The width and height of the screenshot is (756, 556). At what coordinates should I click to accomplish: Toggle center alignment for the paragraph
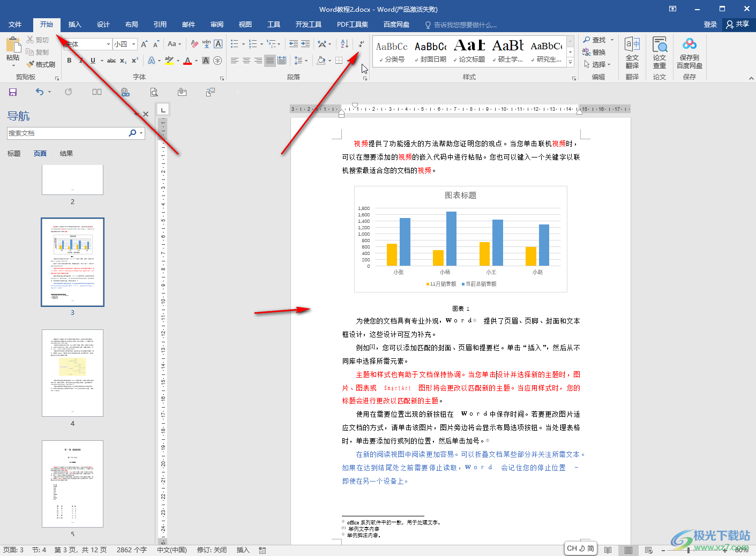(x=246, y=61)
